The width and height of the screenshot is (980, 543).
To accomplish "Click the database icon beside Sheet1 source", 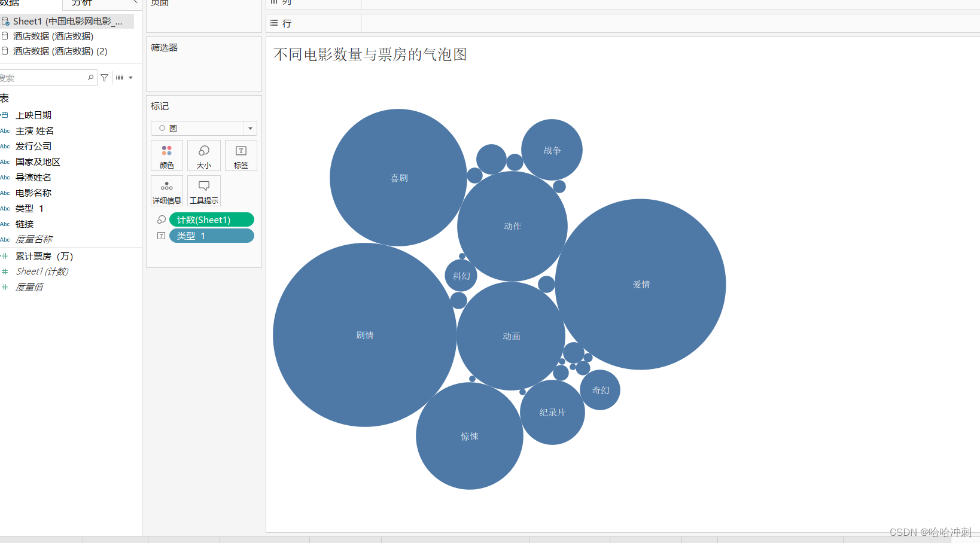I will [x=5, y=22].
